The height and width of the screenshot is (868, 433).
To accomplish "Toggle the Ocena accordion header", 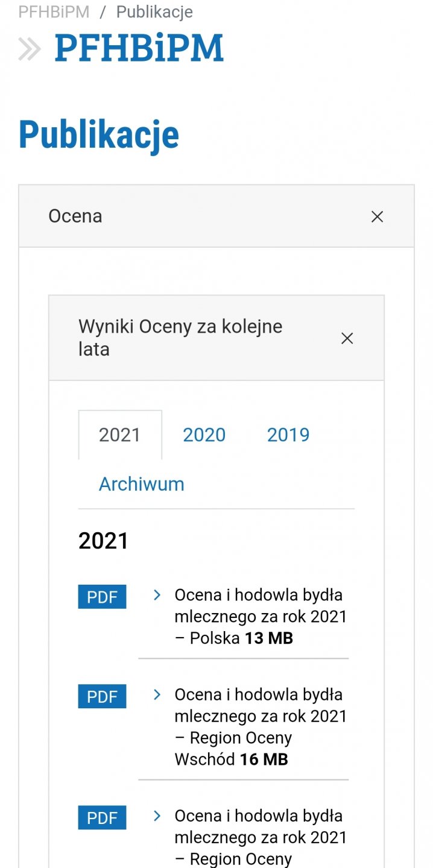I will click(75, 216).
